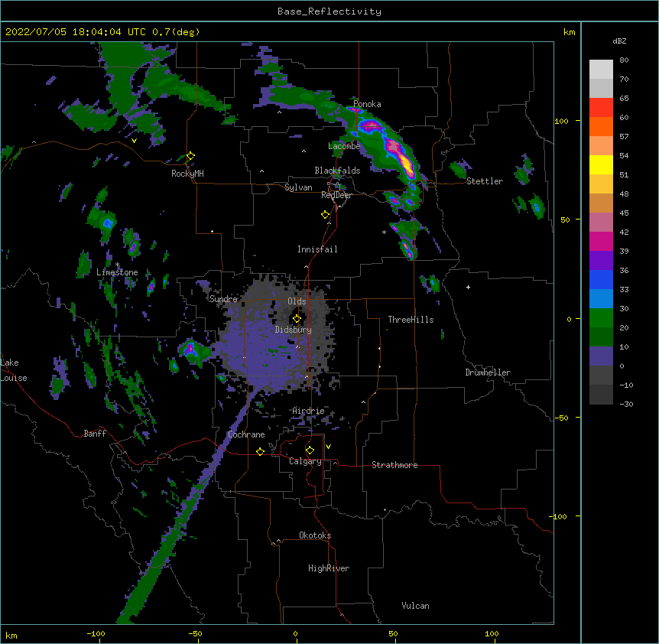Screen dimensions: 659x644
Task: Click the Lacombe city label
Action: click(x=344, y=146)
